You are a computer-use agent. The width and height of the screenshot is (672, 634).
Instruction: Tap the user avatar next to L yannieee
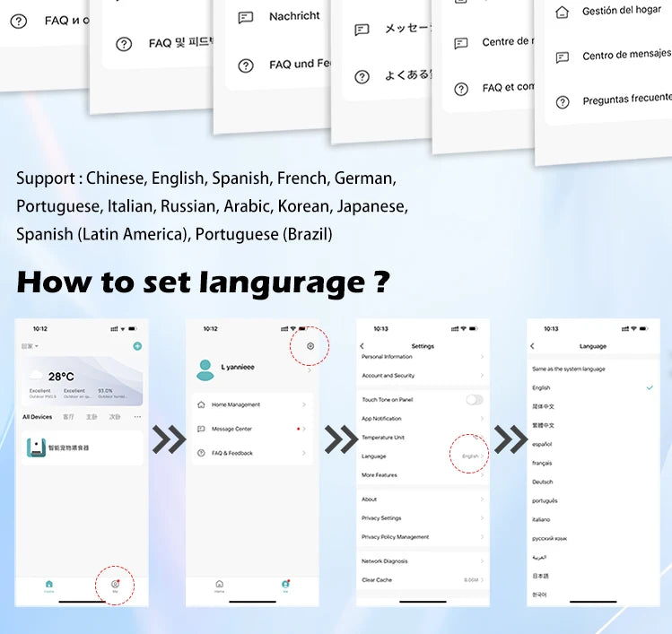[x=205, y=369]
